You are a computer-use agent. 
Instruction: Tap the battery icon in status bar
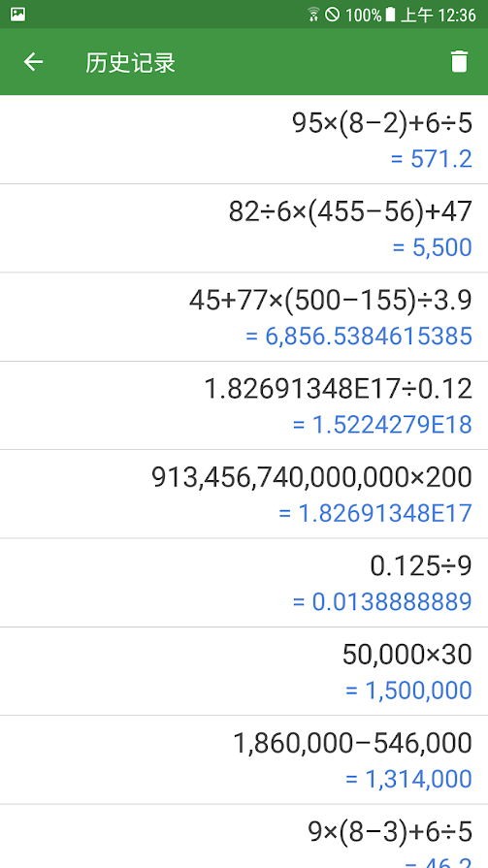[x=391, y=15]
